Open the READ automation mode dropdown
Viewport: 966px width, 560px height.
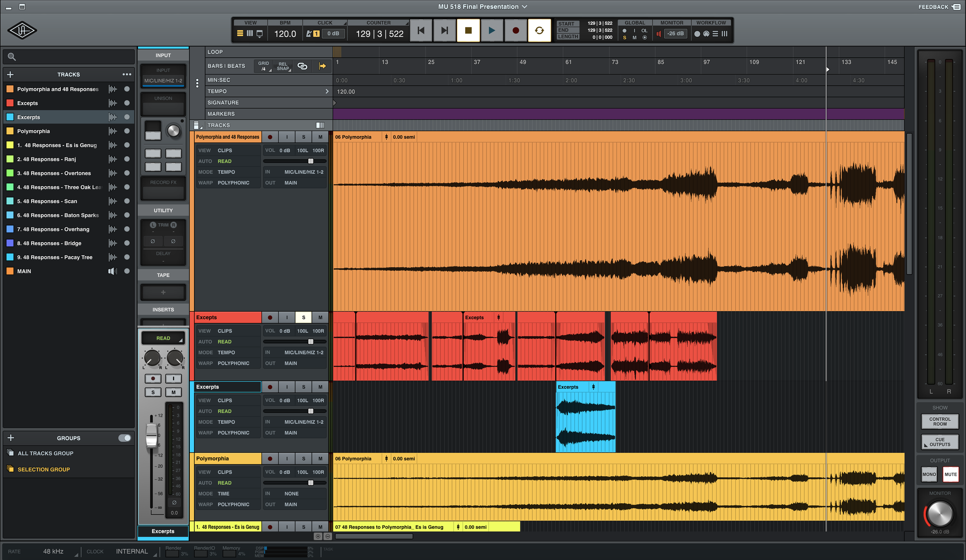pos(163,338)
